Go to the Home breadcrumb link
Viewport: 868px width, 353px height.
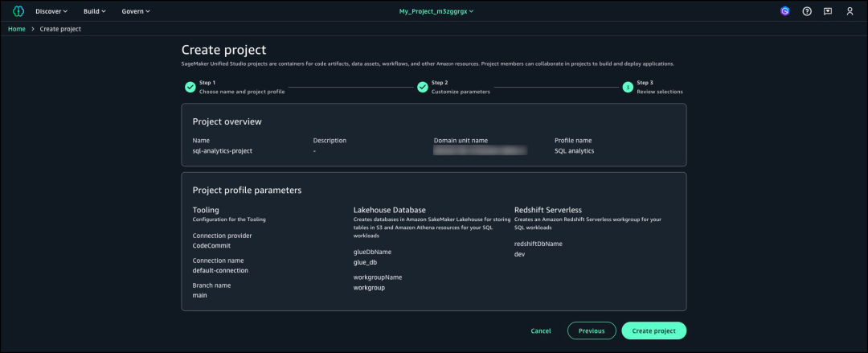click(x=17, y=29)
